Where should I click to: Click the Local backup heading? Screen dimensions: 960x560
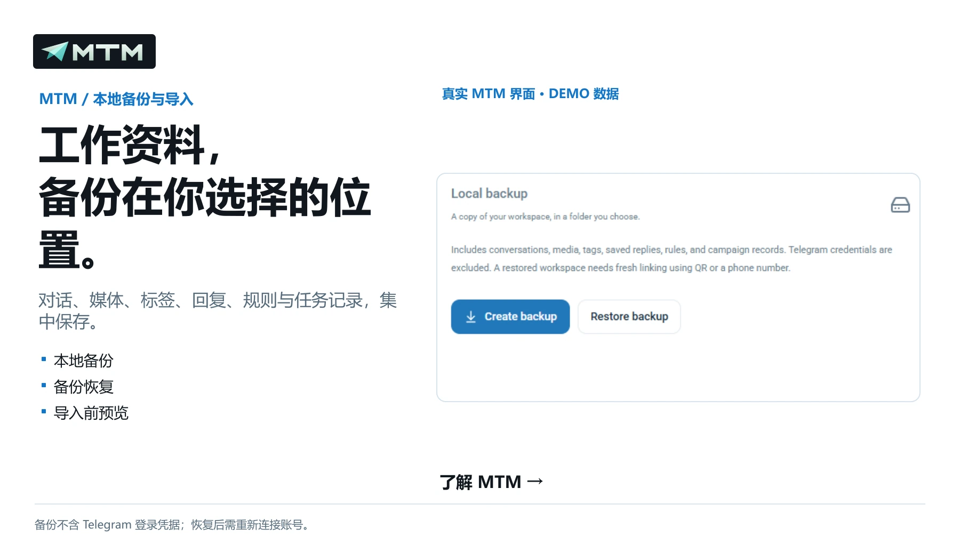(489, 194)
